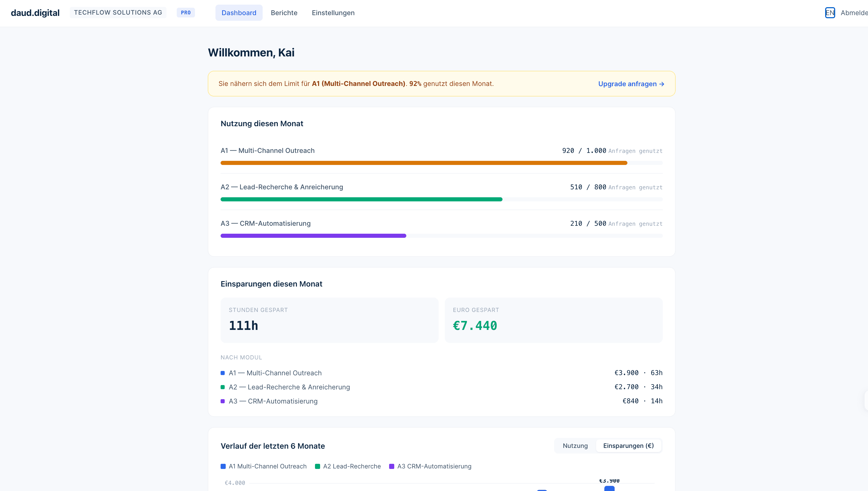Screen dimensions: 868x491
Task: Click the "€3.900 · 63h" savings value
Action: tap(638, 373)
